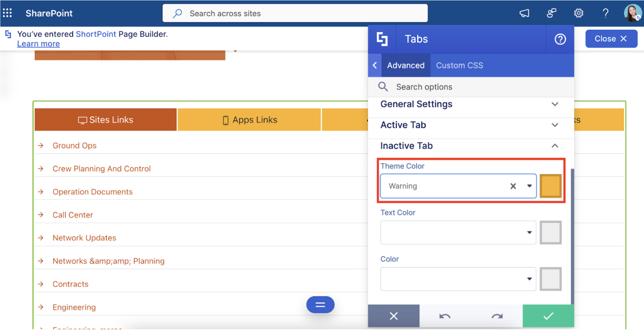Switch to the Advanced tab
Screen dimensions: 644x332
[x=406, y=65]
